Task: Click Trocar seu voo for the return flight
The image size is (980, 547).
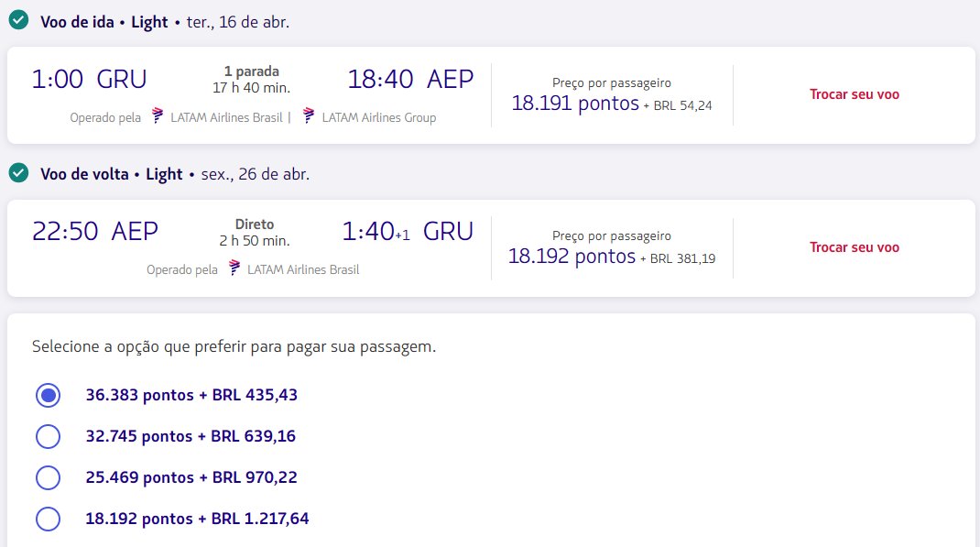Action: click(x=855, y=247)
